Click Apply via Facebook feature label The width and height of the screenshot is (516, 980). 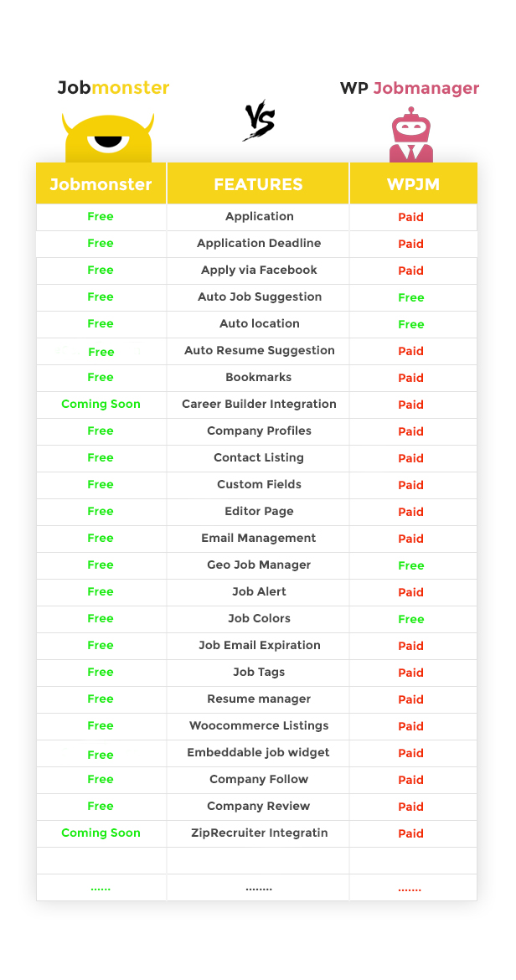pos(259,270)
